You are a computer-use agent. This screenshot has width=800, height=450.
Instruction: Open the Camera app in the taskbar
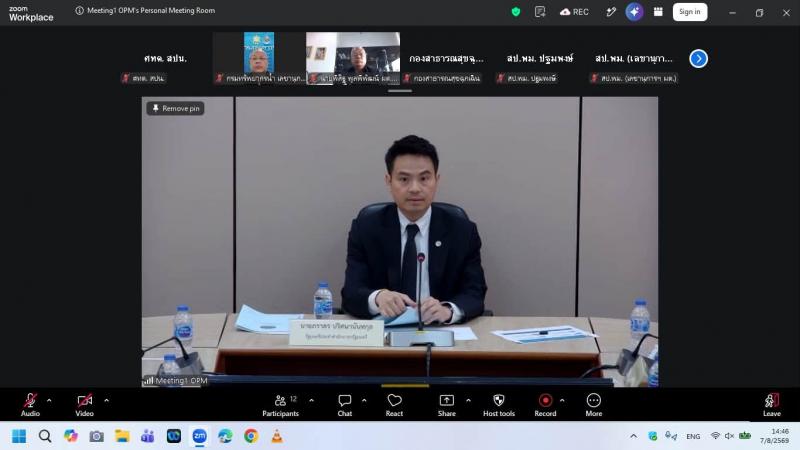(x=96, y=436)
